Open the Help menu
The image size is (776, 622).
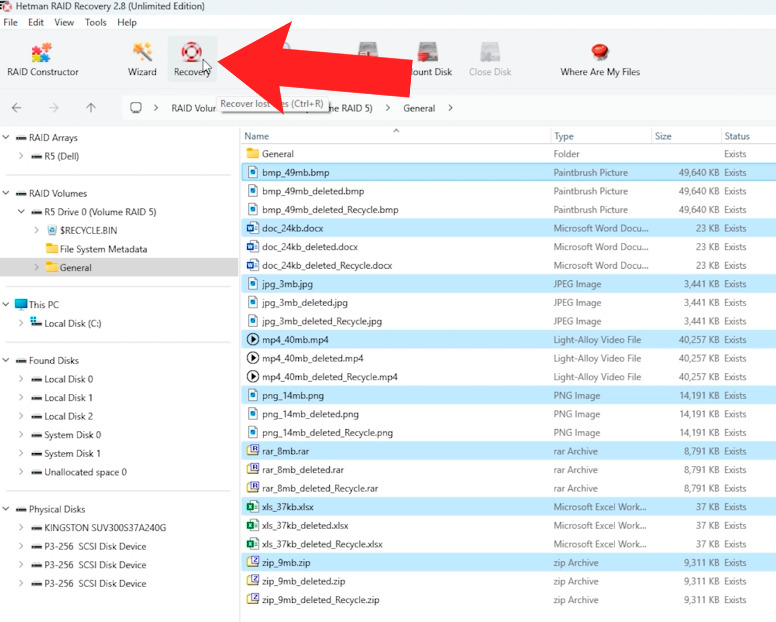point(127,22)
